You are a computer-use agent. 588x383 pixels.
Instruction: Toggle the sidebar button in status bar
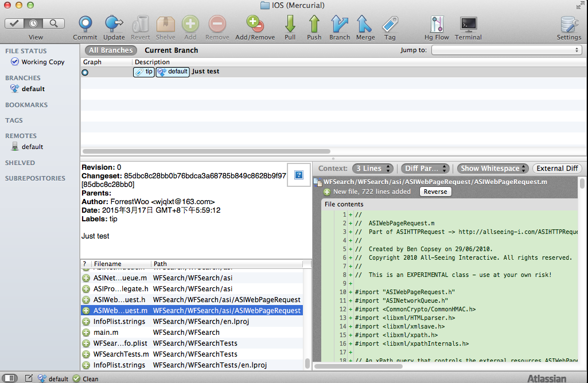(x=9, y=378)
